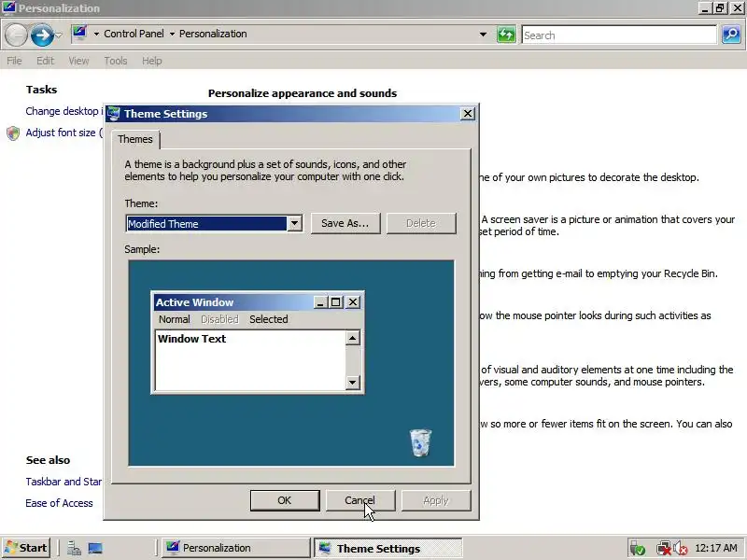
Task: Open the recent pages arrow beside Forward
Action: pos(58,35)
